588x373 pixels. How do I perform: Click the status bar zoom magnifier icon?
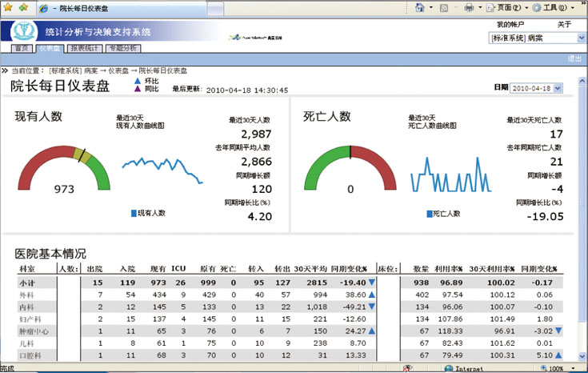544,368
